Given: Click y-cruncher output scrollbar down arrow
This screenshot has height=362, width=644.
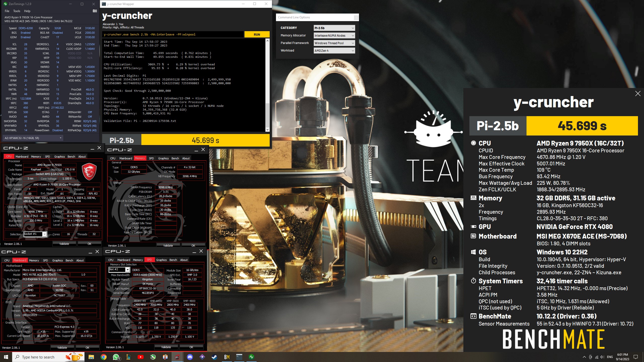Looking at the screenshot, I should [267, 130].
